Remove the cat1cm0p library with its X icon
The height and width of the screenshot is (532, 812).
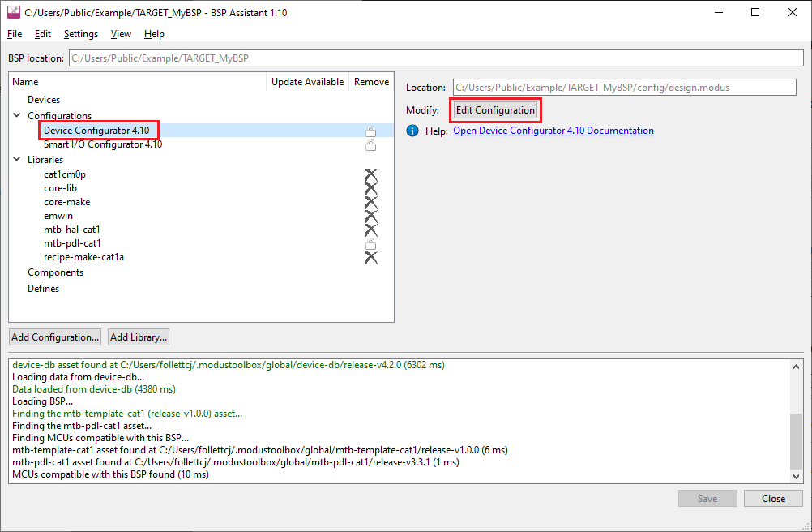point(371,175)
